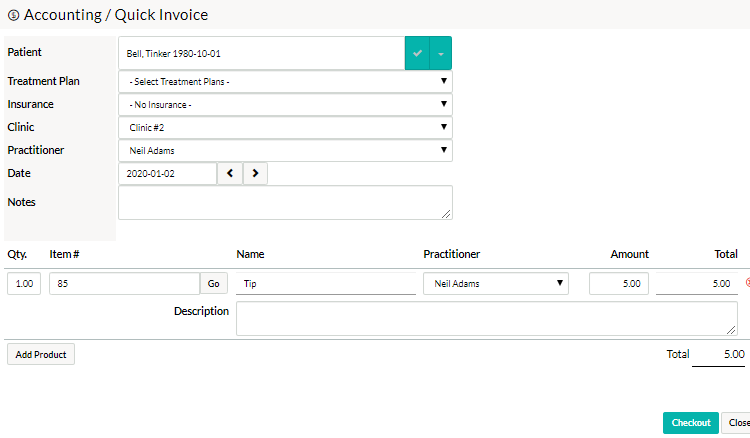
Task: Click the Accounting / Quick Invoice heading
Action: pyautogui.click(x=116, y=15)
